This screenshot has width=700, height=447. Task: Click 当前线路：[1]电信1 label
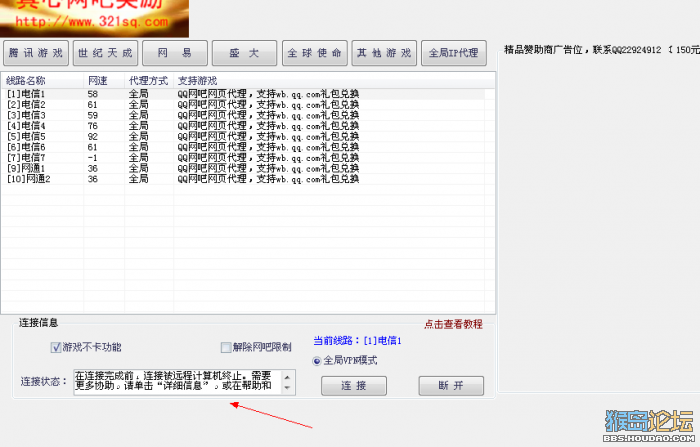click(x=357, y=341)
